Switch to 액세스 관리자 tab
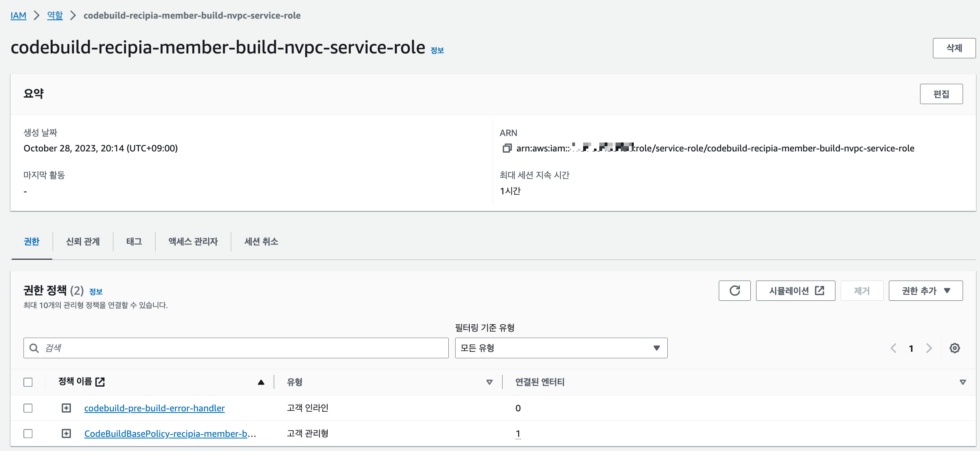The image size is (980, 451). click(x=193, y=242)
